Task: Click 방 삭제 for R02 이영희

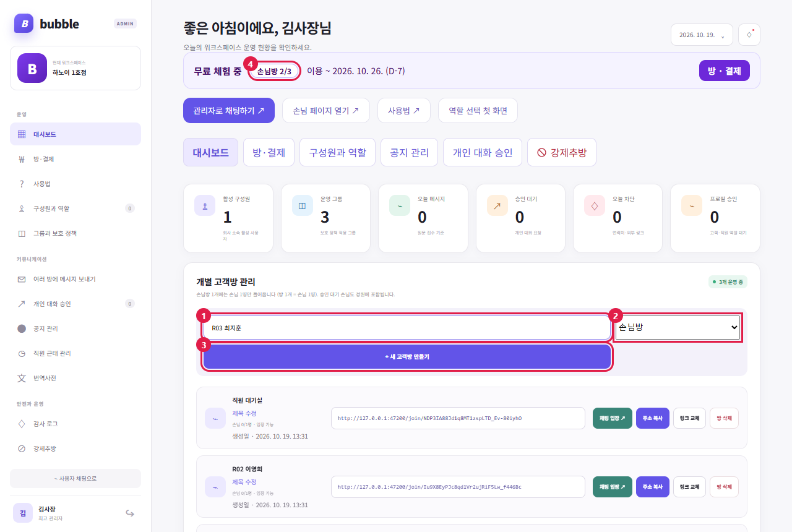Action: (724, 487)
